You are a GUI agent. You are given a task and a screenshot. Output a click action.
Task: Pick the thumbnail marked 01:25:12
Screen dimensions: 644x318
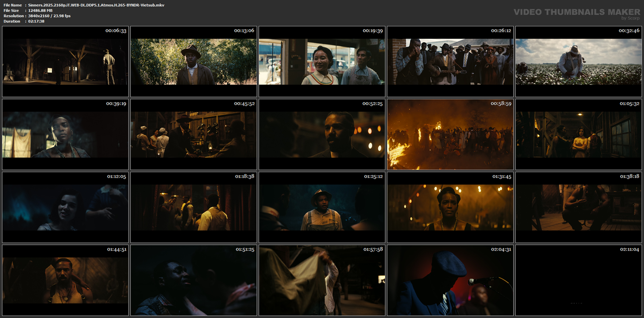(x=322, y=207)
